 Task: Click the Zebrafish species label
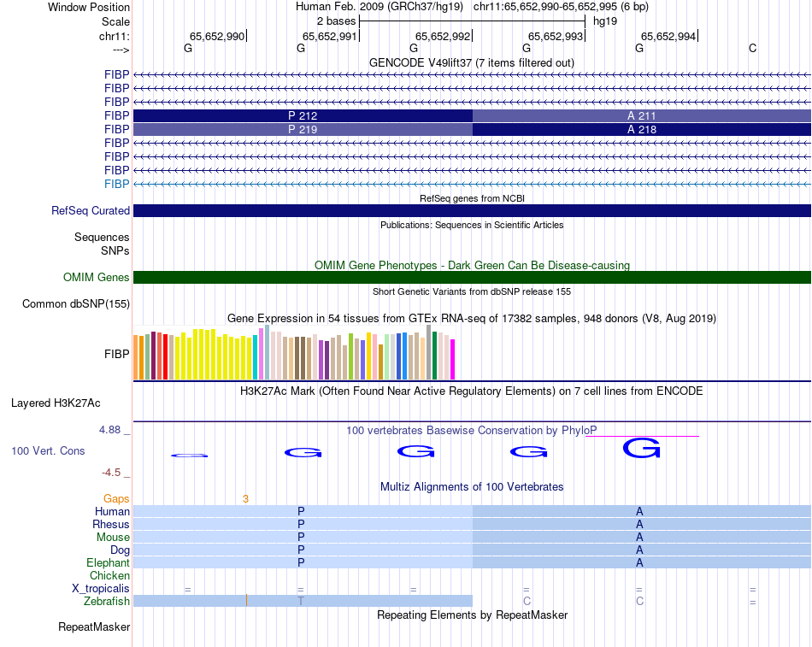tap(107, 602)
